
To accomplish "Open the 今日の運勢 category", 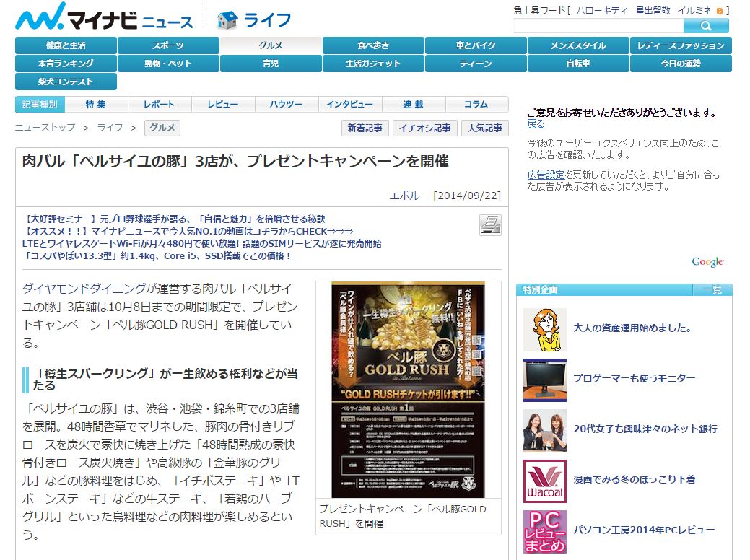I will tap(681, 64).
